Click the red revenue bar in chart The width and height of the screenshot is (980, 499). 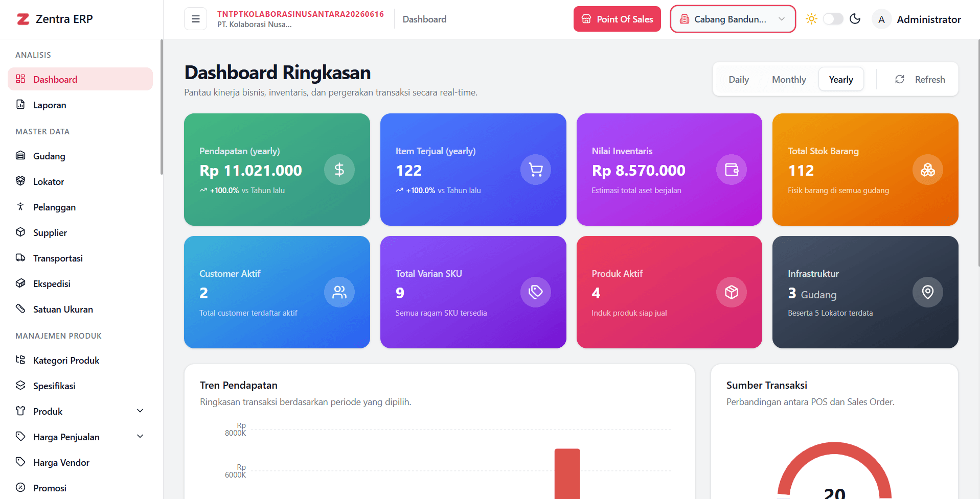pos(567,473)
